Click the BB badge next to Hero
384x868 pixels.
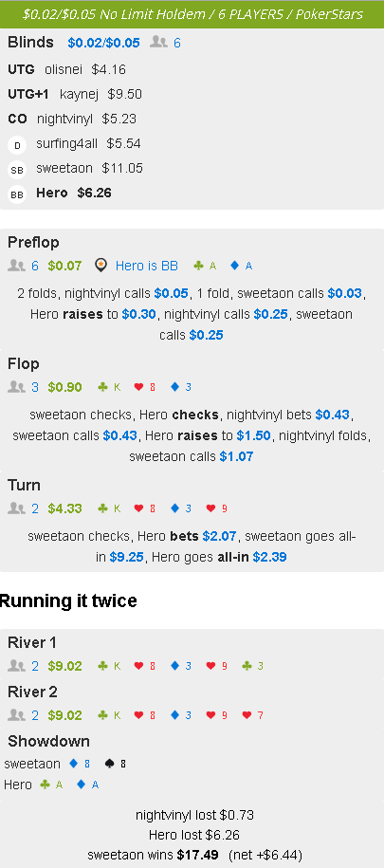tap(17, 194)
